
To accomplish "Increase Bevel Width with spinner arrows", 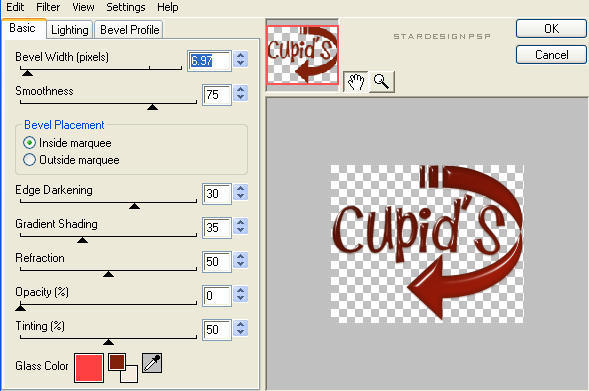I will [240, 59].
